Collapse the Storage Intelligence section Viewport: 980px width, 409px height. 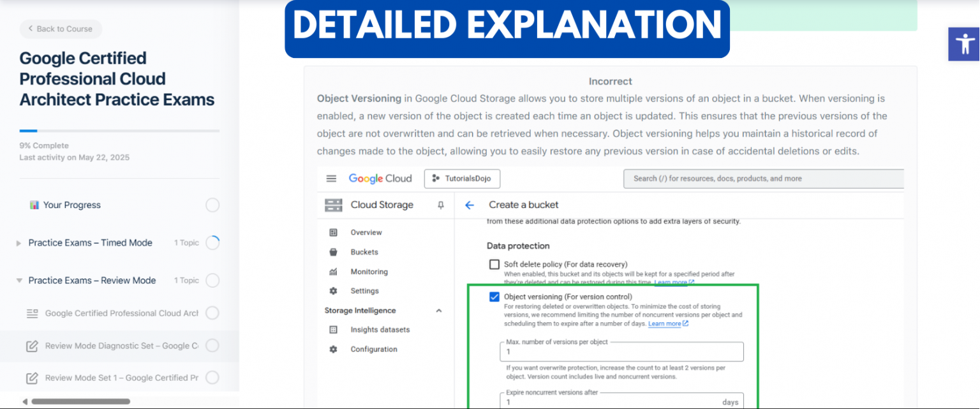click(438, 310)
